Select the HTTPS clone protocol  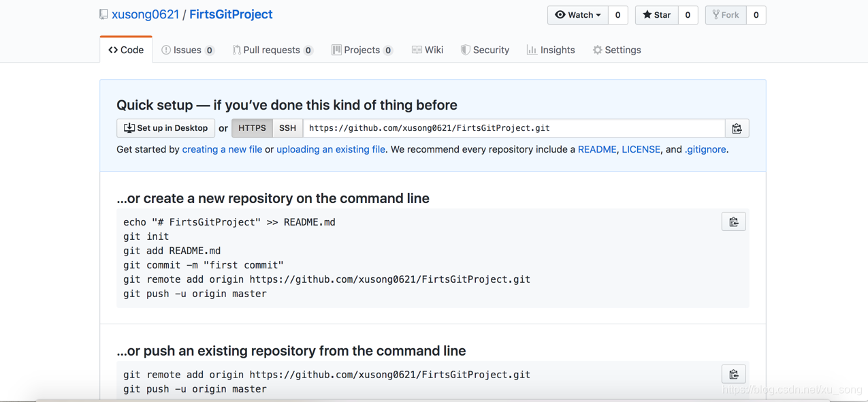coord(252,128)
